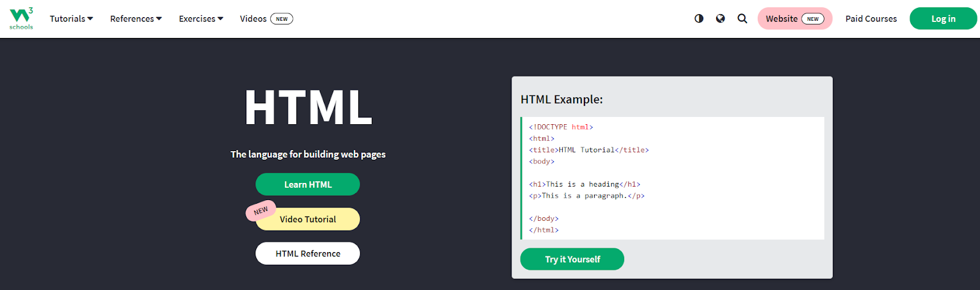Click the large HTML heading
Viewport: 980px width, 290px height.
coord(308,108)
